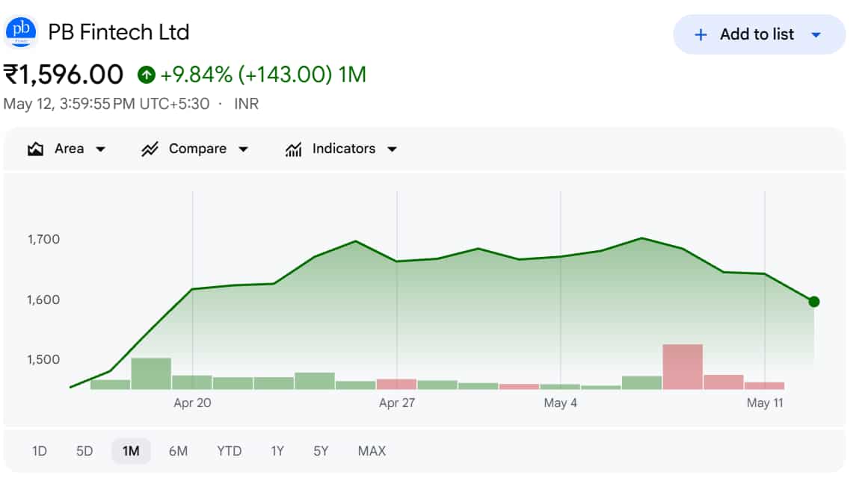Image resolution: width=868 pixels, height=478 pixels.
Task: Click the May 12 timestamp text
Action: click(106, 104)
